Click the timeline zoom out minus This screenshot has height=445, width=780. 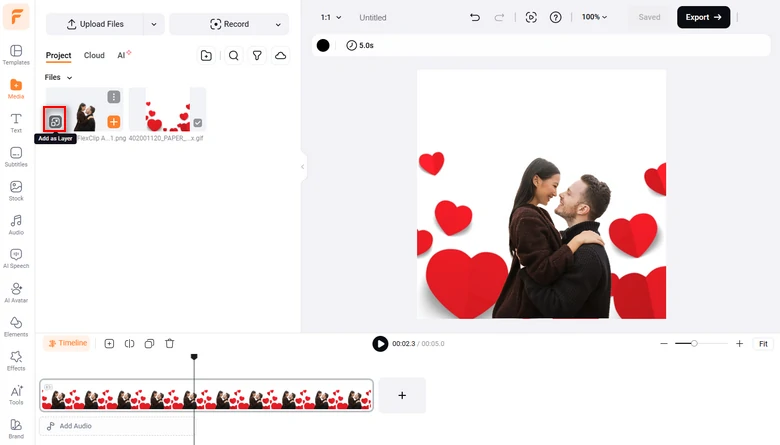(x=664, y=344)
